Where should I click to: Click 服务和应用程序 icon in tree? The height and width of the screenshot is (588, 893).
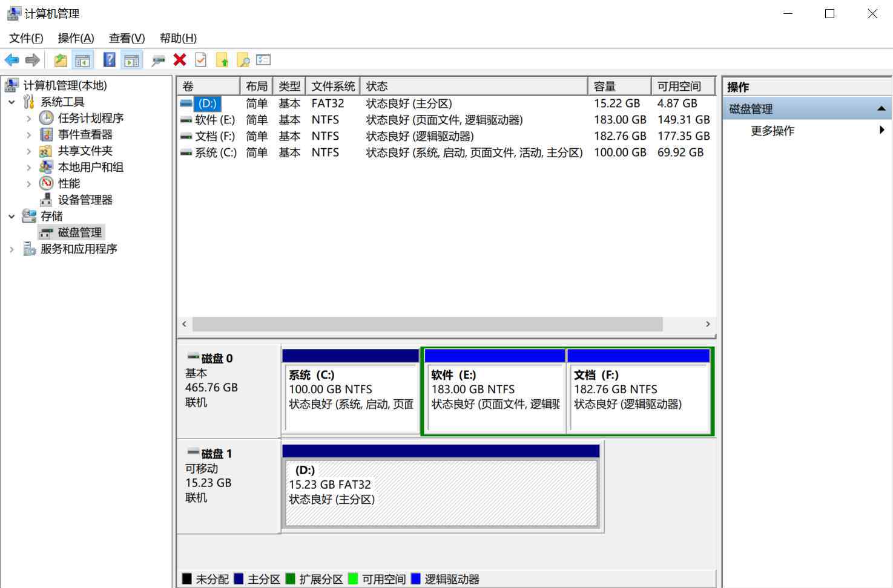[29, 249]
